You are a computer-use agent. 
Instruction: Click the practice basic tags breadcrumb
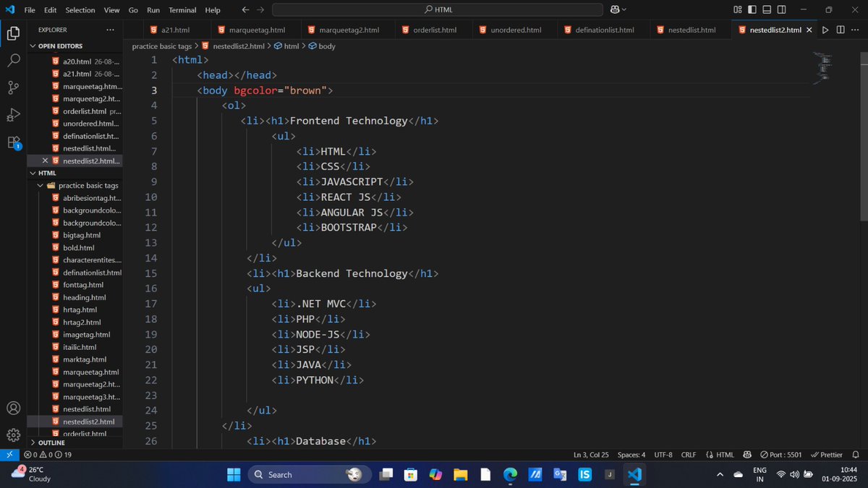coord(162,46)
